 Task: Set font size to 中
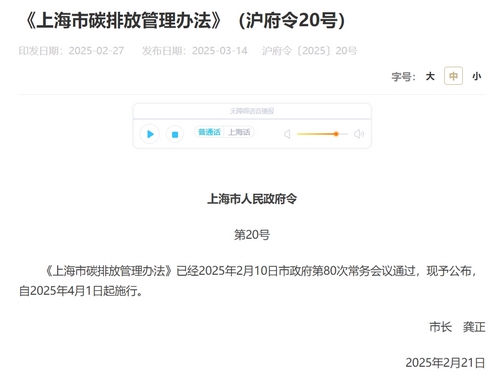click(453, 76)
